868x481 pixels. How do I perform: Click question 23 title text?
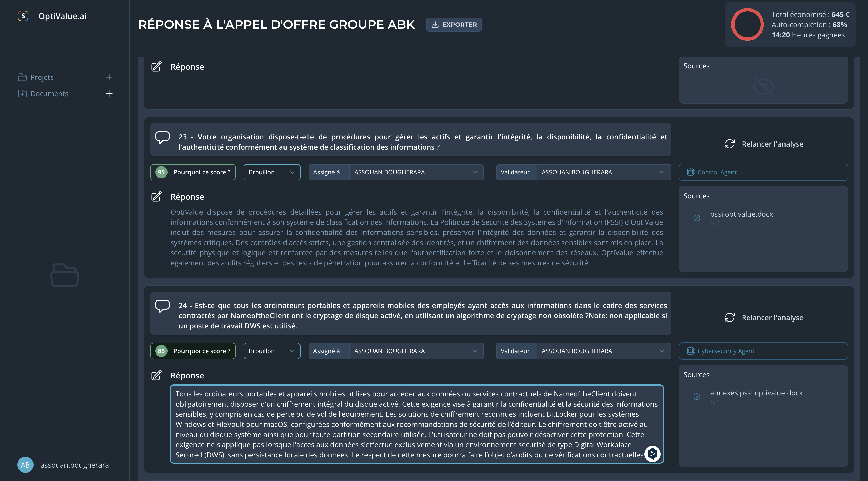click(x=423, y=142)
